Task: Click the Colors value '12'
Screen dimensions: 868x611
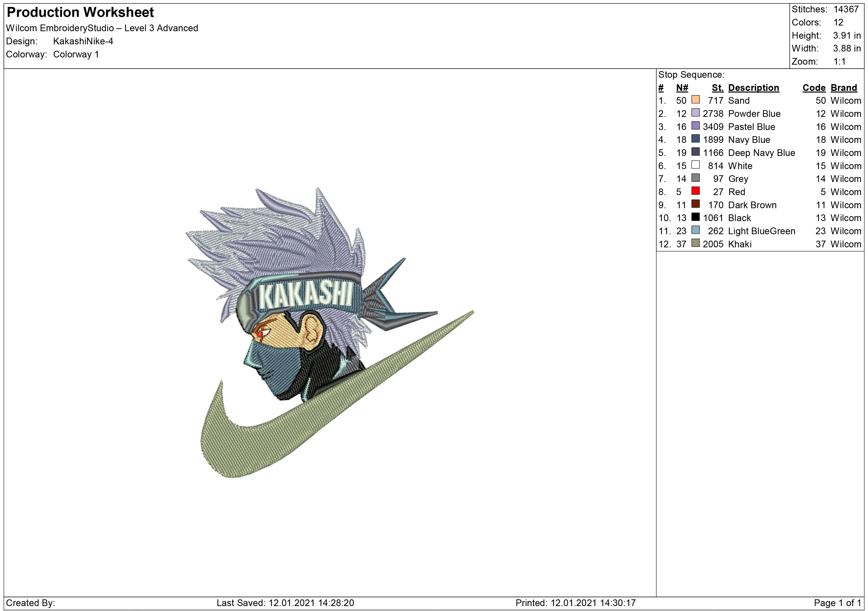Action: (x=839, y=22)
